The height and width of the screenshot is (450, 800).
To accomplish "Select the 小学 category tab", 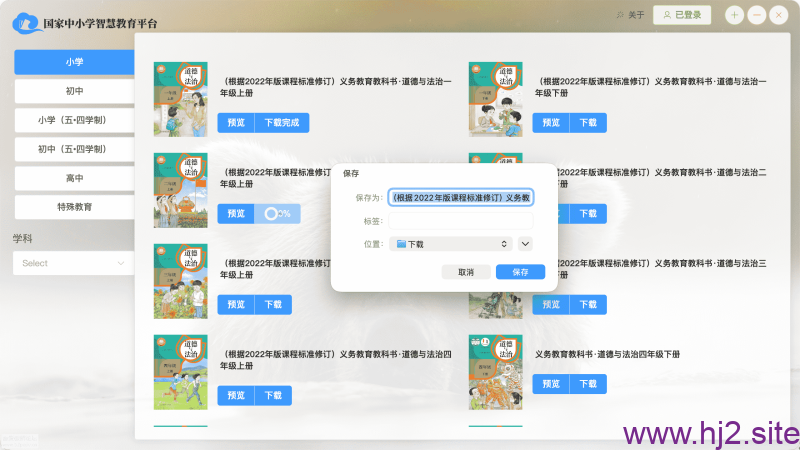I will [74, 62].
